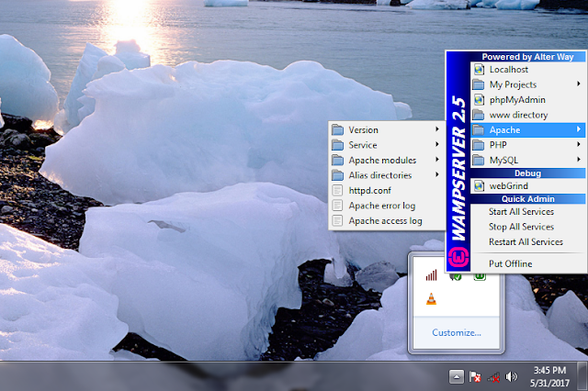Viewport: 588px width, 391px height.
Task: Open the Apache error log
Action: point(386,206)
